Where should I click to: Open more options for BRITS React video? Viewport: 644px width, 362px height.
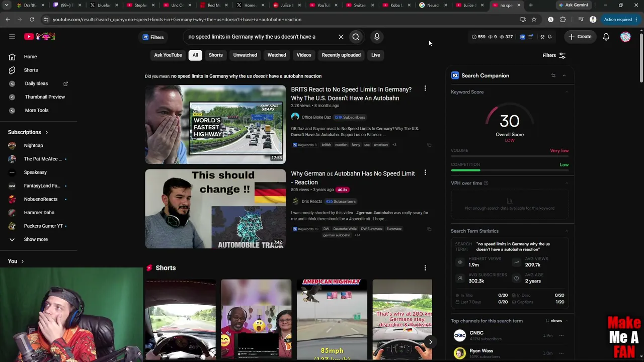[425, 89]
